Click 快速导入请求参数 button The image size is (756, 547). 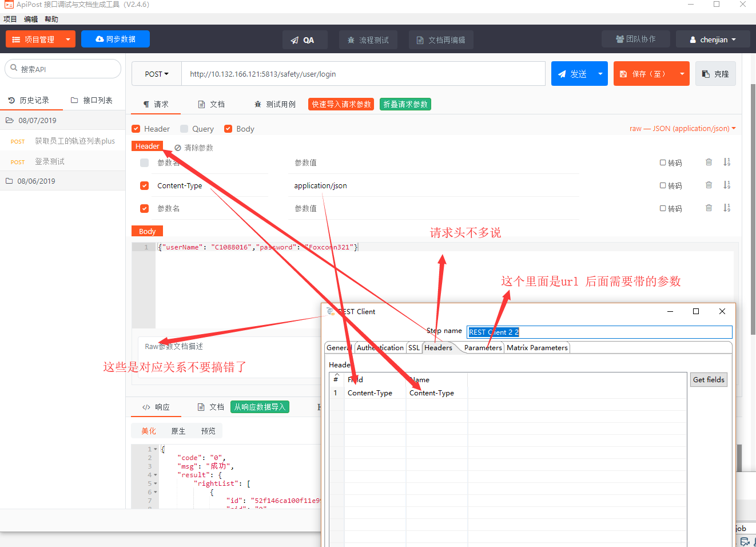tap(341, 104)
